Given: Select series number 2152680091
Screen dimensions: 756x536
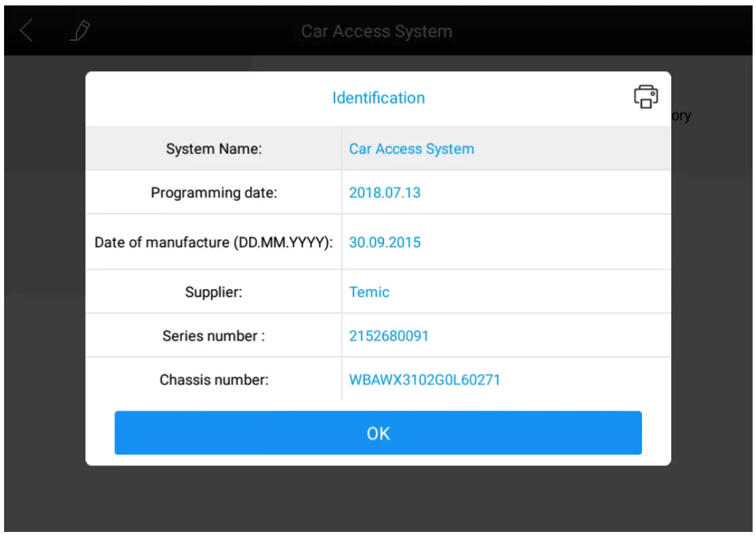Looking at the screenshot, I should click(x=389, y=335).
